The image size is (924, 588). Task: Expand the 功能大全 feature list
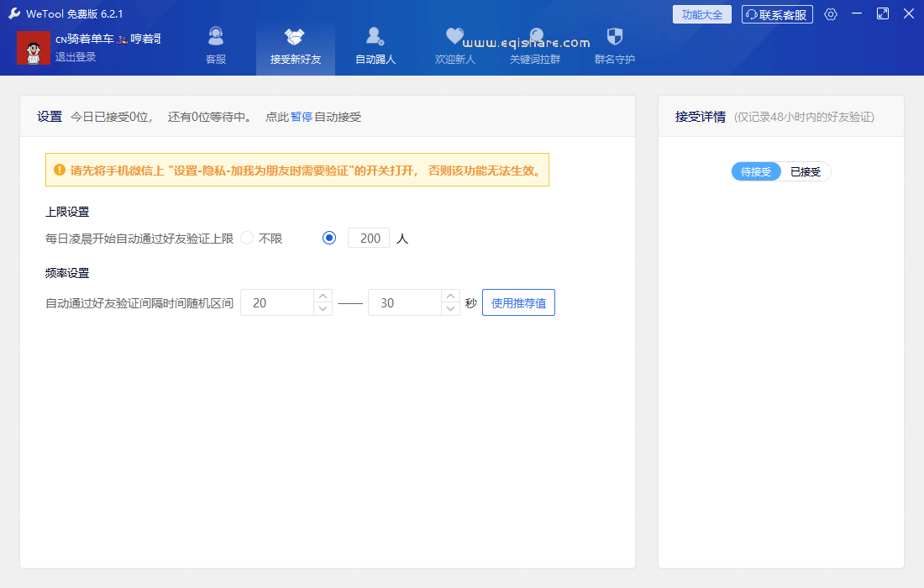click(x=701, y=13)
